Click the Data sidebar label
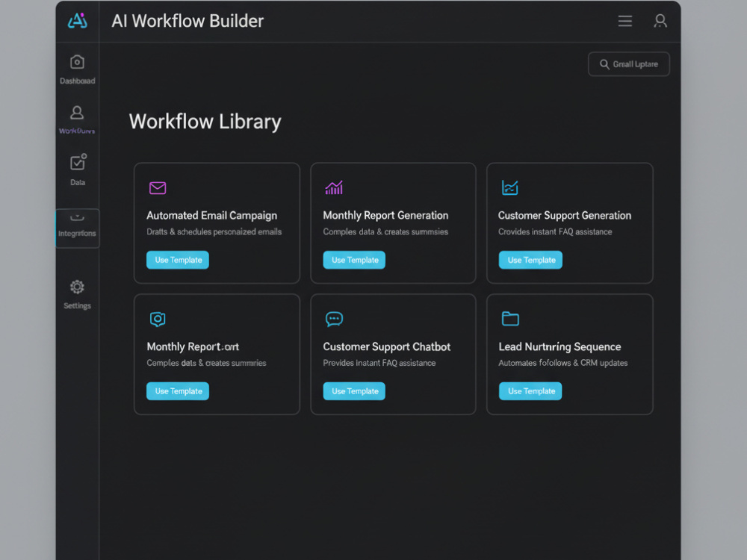The width and height of the screenshot is (747, 560). [x=78, y=182]
